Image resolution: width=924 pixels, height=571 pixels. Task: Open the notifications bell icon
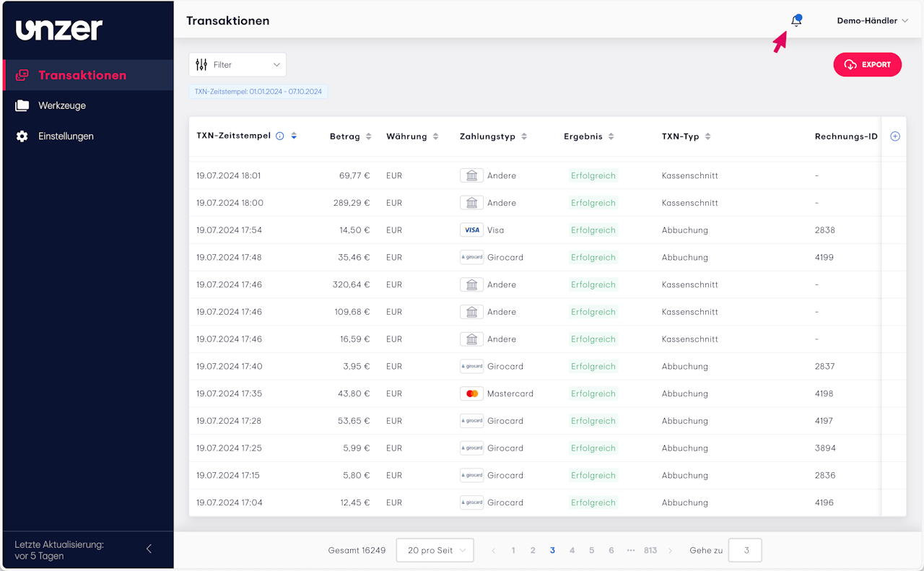[x=796, y=21]
